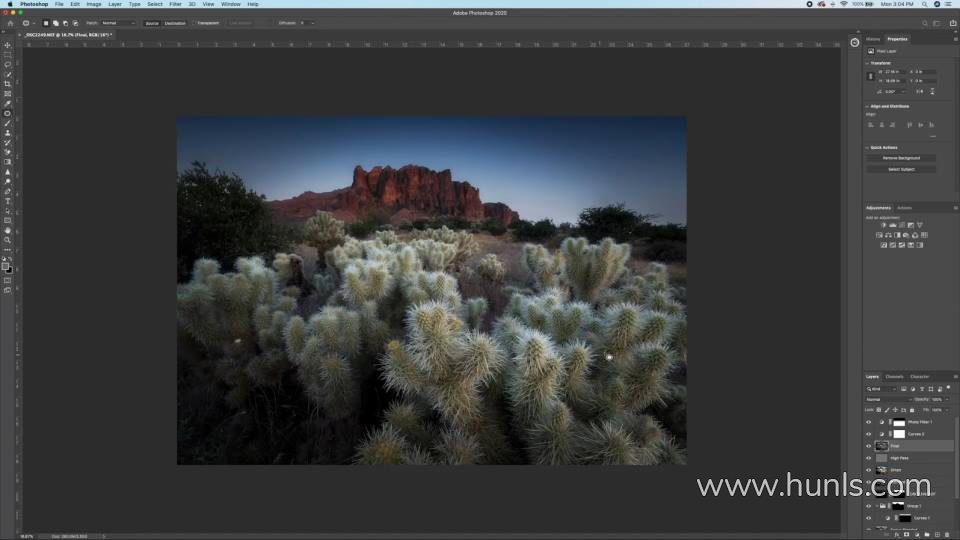Screen dimensions: 960x540
Task: Select the Eyedropper tool
Action: 7,103
